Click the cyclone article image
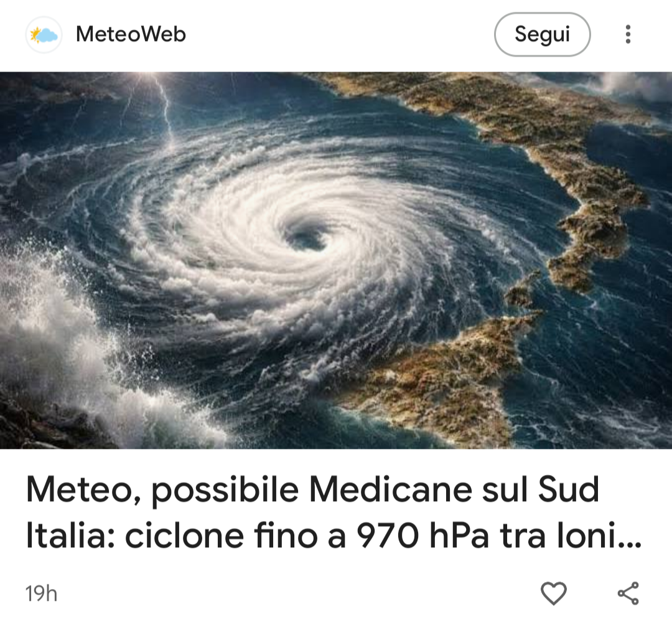The height and width of the screenshot is (627, 672). [336, 260]
